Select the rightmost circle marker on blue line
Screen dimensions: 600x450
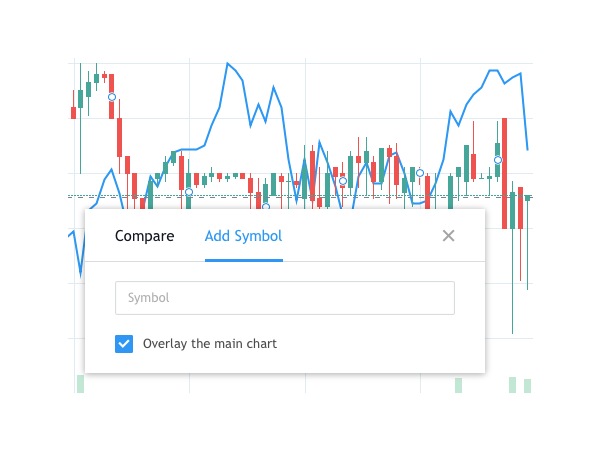(498, 160)
